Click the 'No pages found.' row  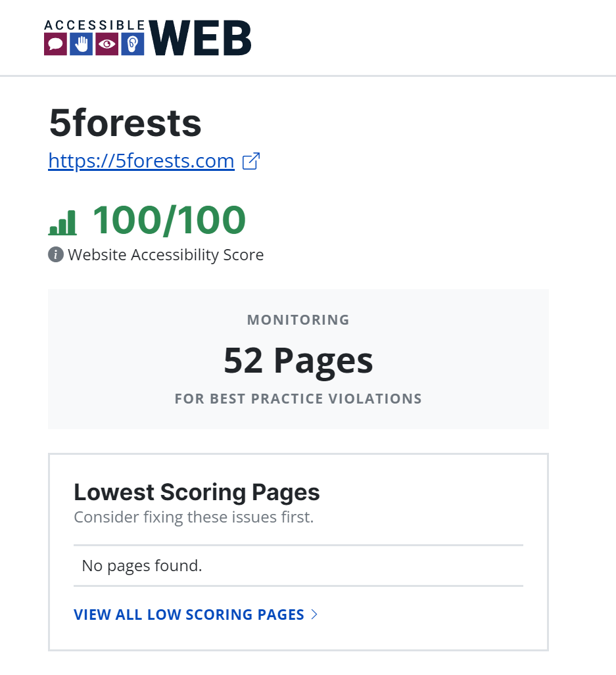click(x=298, y=566)
